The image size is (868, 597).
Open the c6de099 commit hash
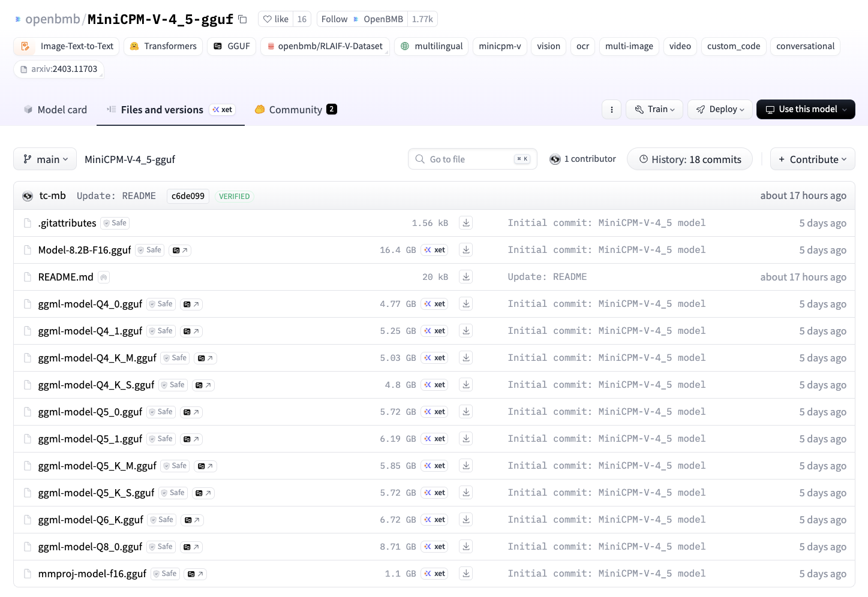[188, 196]
